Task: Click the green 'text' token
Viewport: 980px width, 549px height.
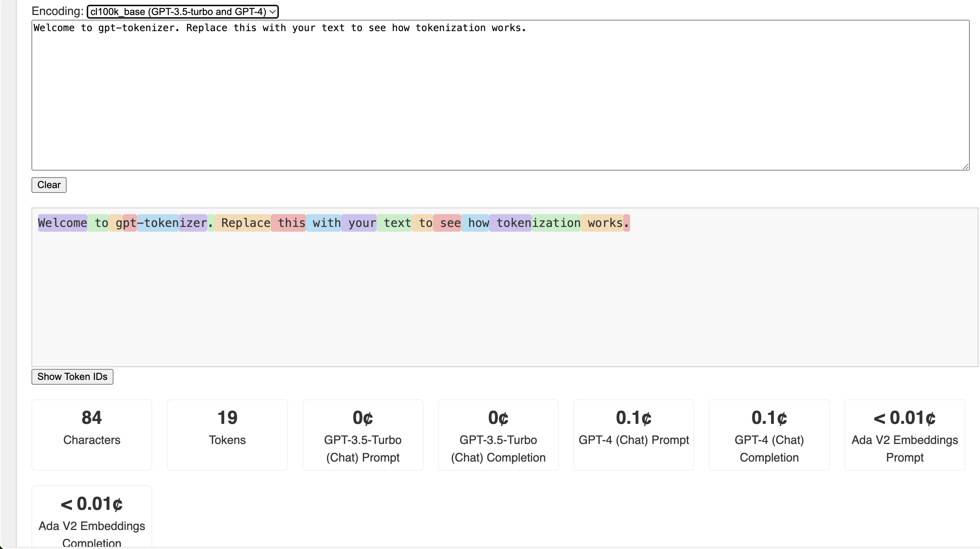Action: 394,223
